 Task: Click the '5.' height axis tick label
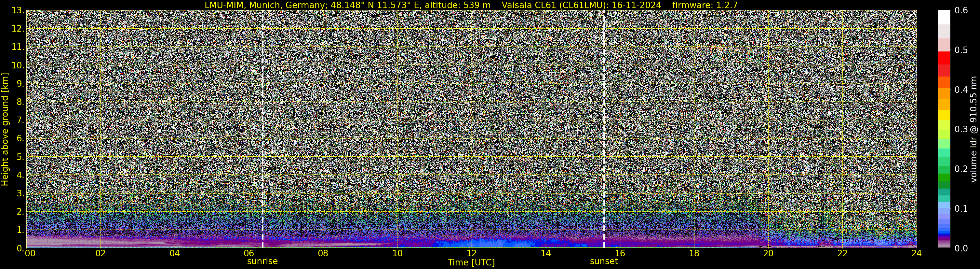click(20, 157)
